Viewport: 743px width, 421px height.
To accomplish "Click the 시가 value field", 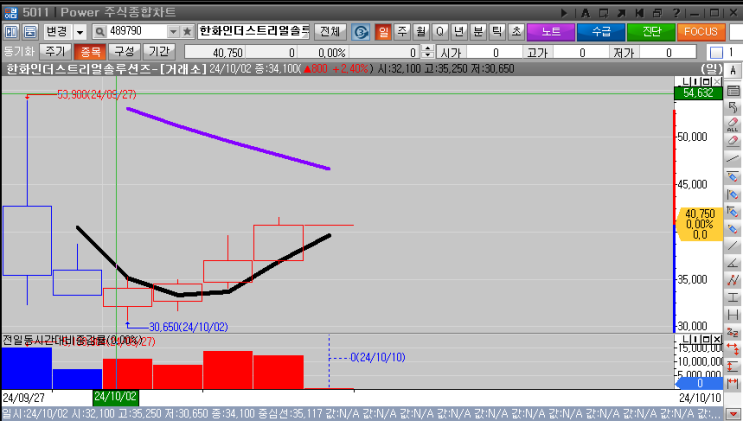I will coord(495,52).
